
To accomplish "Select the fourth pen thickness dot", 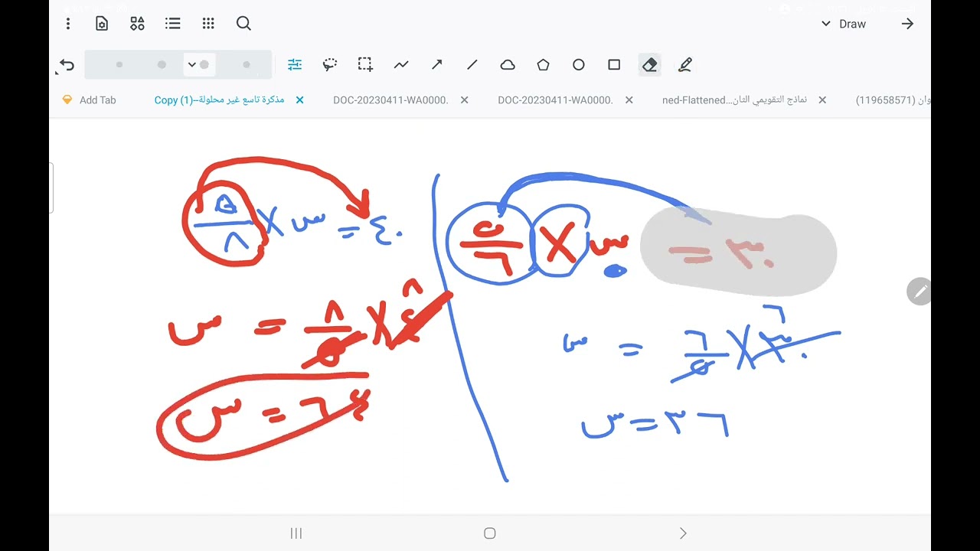I will point(246,65).
